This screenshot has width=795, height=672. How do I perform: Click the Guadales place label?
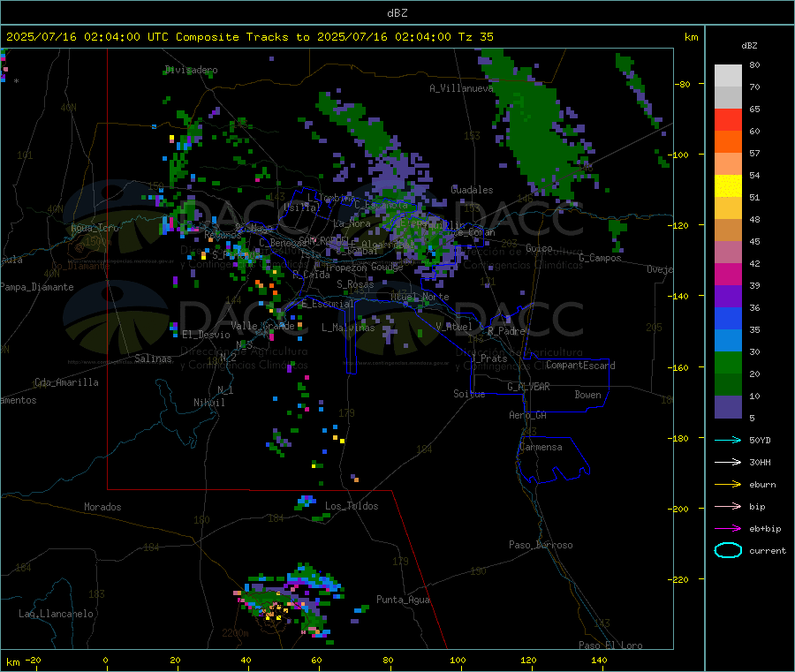pos(472,190)
